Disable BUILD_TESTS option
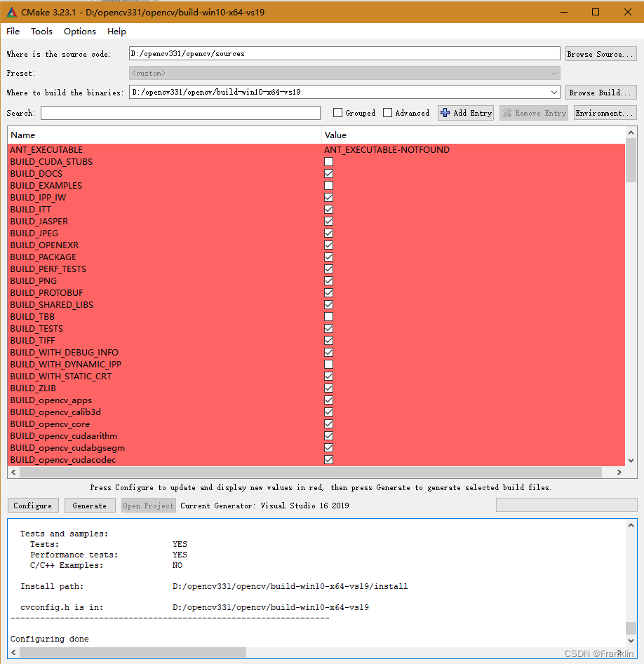The height and width of the screenshot is (664, 644). click(328, 328)
